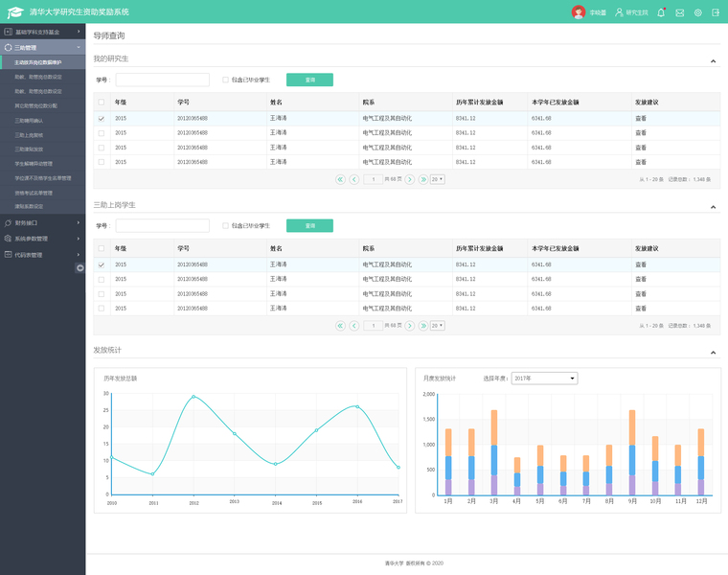
Task: Click the 系统参数管理 gear icon
Action: [8, 239]
